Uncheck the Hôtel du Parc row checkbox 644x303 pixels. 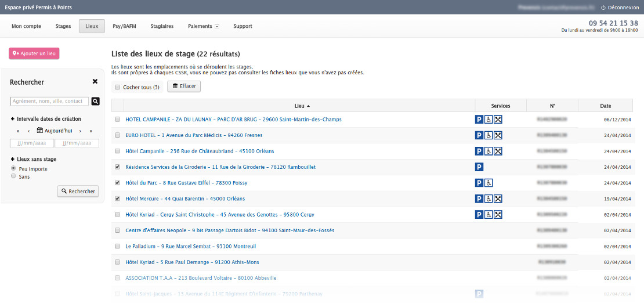117,183
